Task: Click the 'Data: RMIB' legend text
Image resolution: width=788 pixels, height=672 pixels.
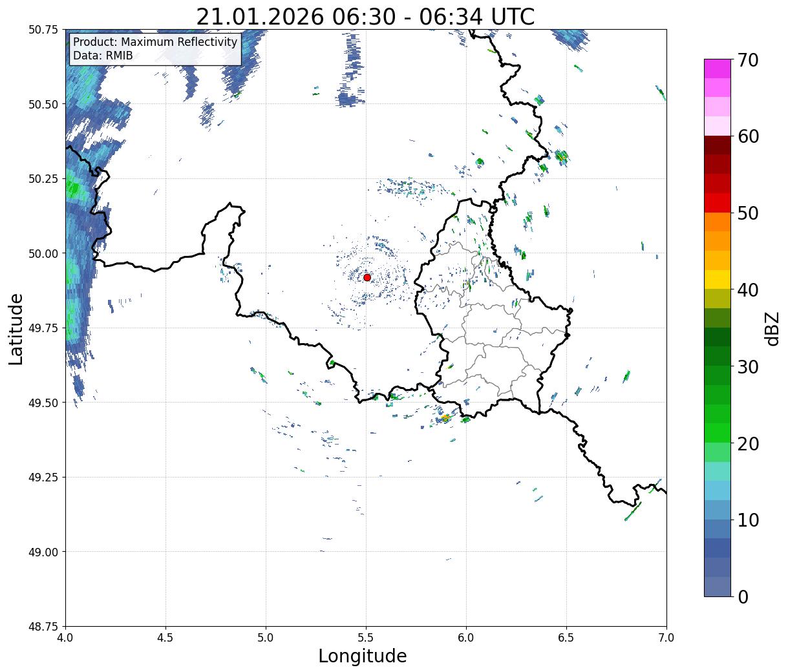Action: [x=103, y=56]
